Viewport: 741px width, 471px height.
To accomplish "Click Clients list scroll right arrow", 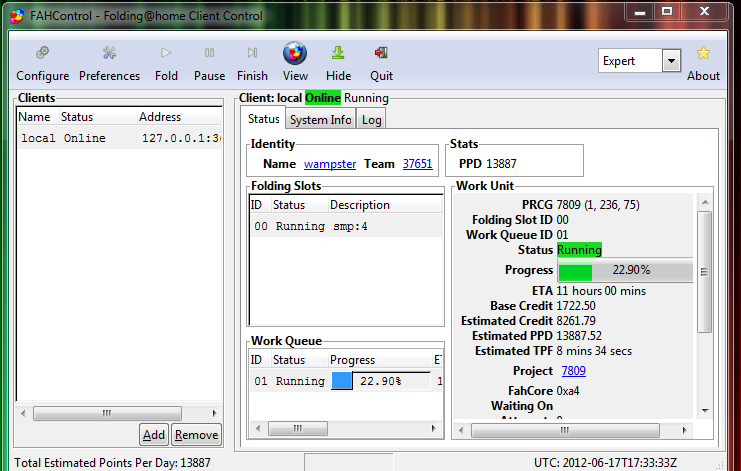I will 215,413.
